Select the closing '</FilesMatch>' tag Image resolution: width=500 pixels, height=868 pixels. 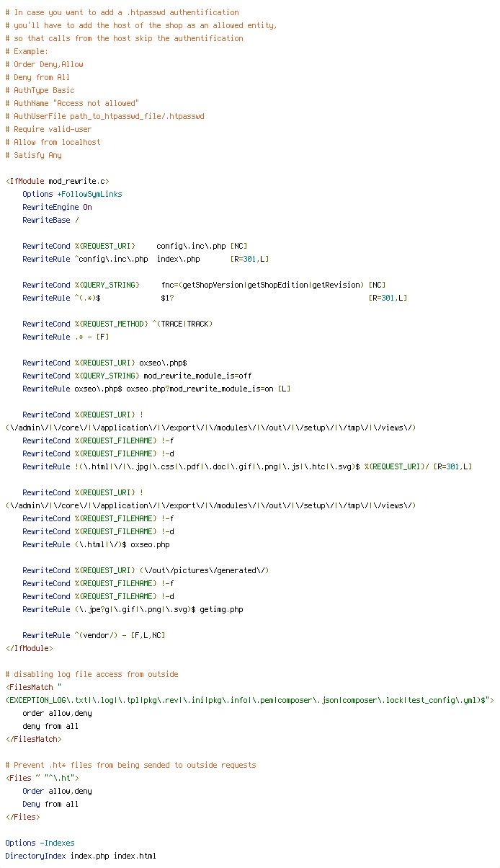33,739
